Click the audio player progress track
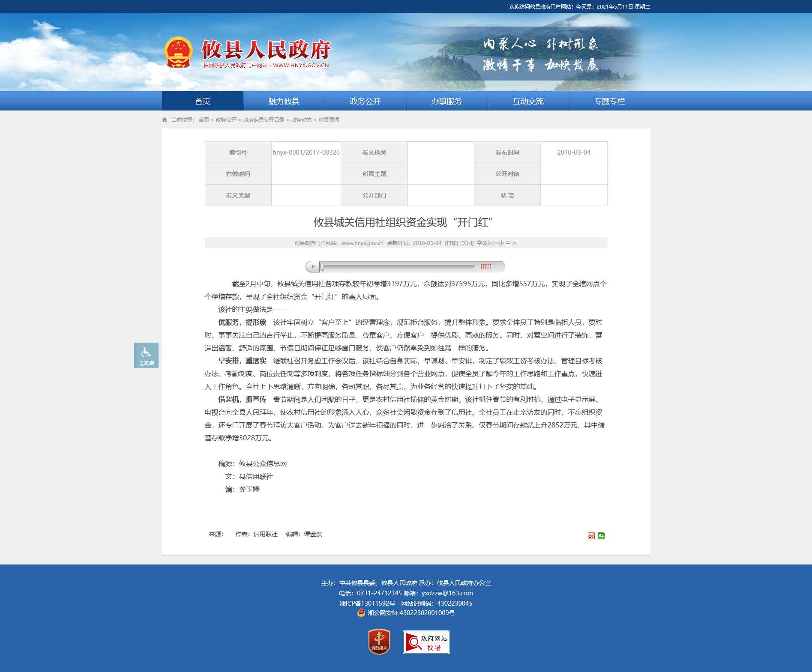Viewport: 812px width, 672px height. click(399, 267)
